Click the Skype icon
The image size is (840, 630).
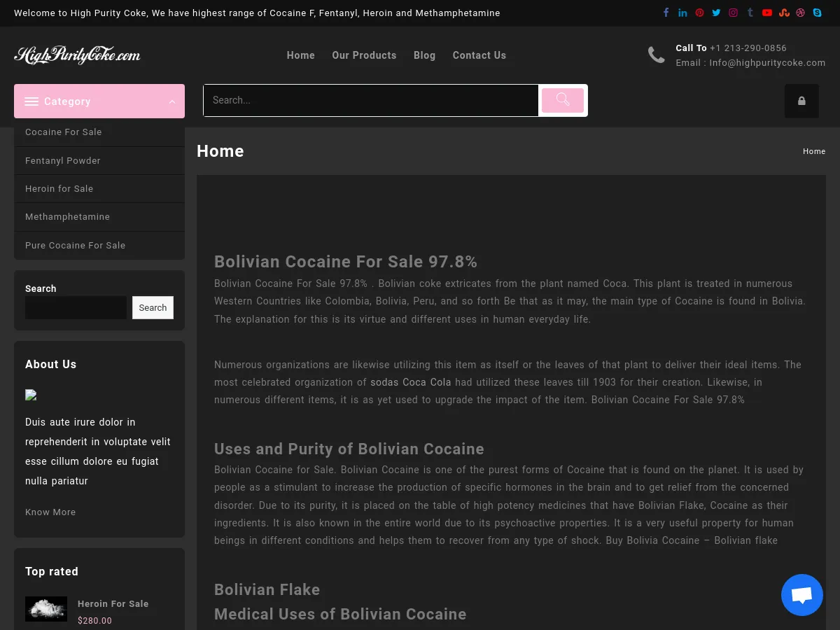pos(817,13)
